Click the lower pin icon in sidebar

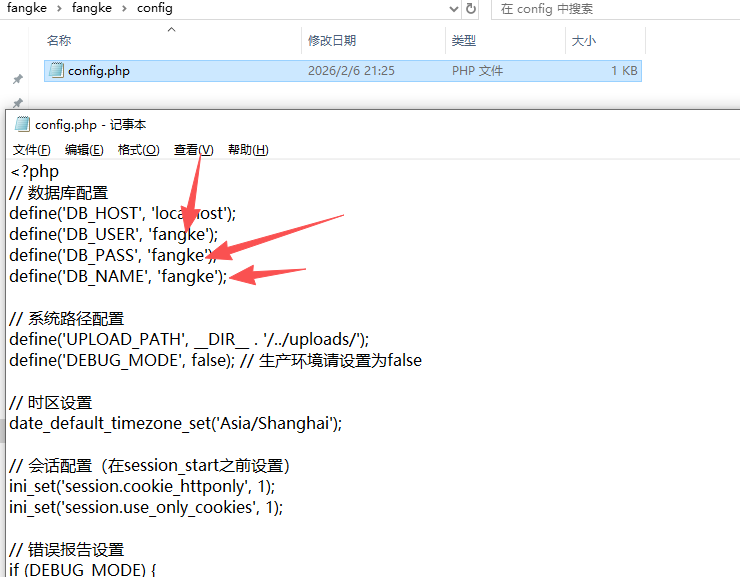17,103
